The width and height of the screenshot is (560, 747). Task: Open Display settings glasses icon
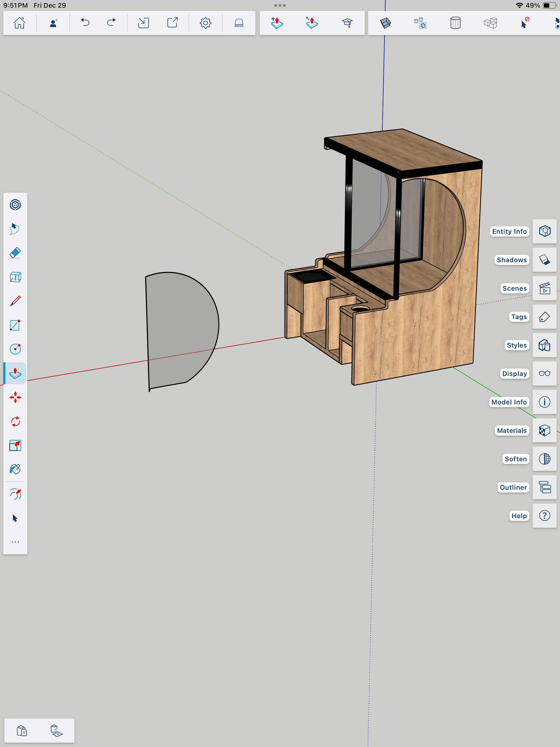click(545, 373)
